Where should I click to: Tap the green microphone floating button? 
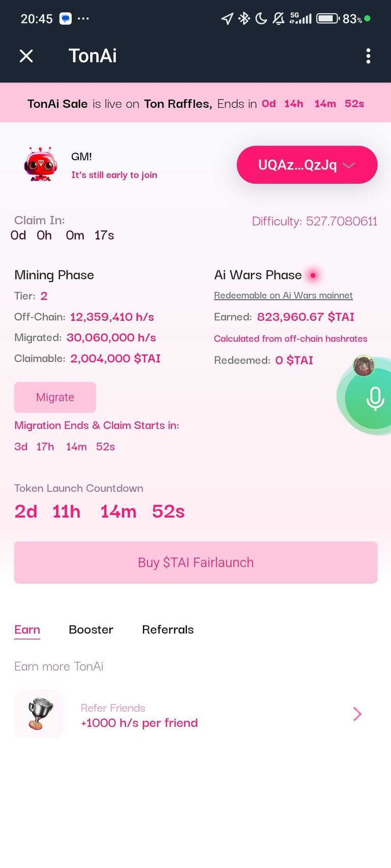click(374, 399)
